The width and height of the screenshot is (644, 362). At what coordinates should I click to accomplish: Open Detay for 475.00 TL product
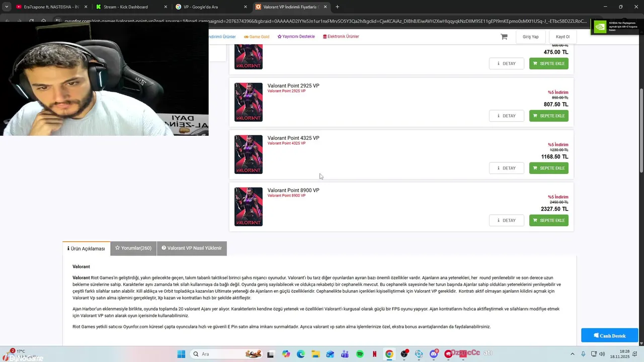(x=507, y=63)
